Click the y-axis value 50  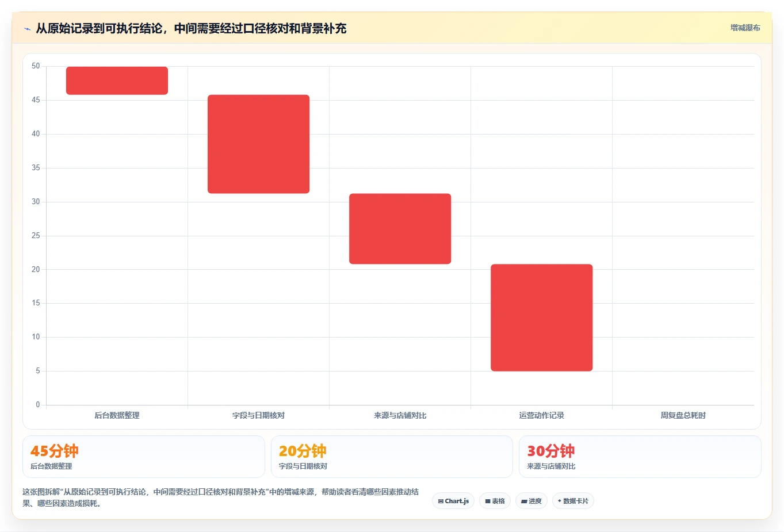pyautogui.click(x=36, y=66)
